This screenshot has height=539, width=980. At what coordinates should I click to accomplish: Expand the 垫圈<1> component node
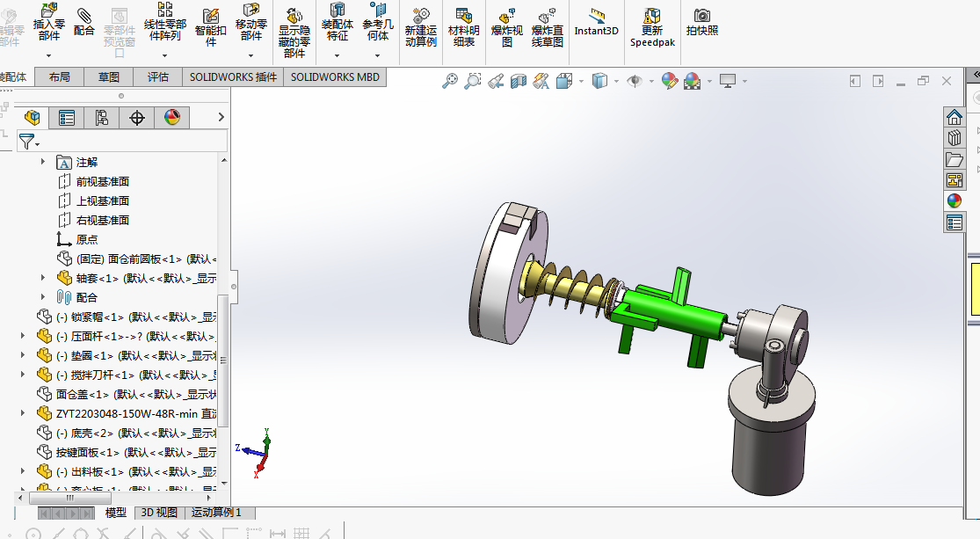[23, 355]
